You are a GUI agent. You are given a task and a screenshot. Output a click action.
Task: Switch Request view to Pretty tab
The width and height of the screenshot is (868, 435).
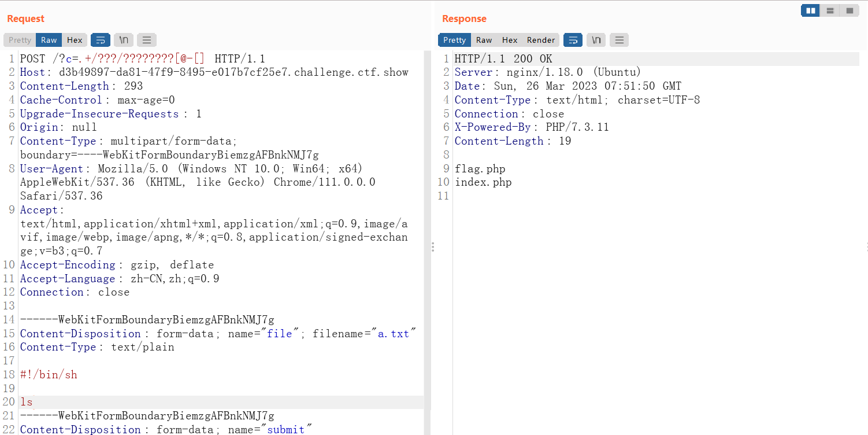pos(20,40)
